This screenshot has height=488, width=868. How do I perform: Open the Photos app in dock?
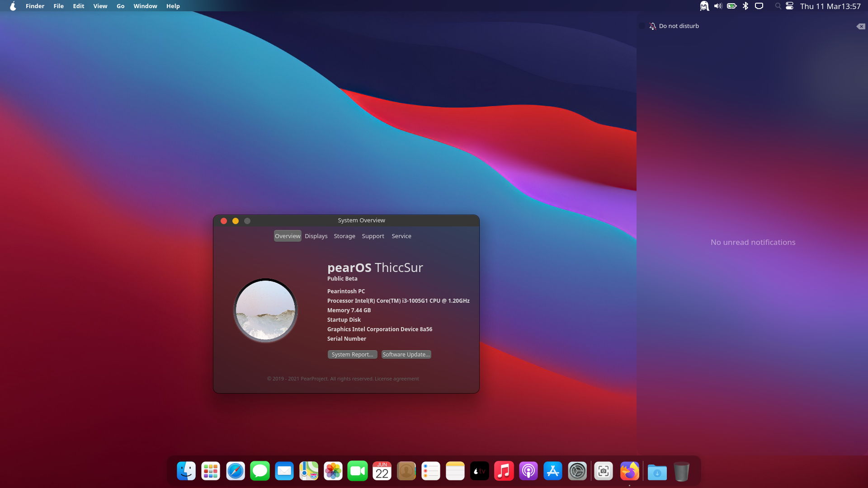coord(333,471)
